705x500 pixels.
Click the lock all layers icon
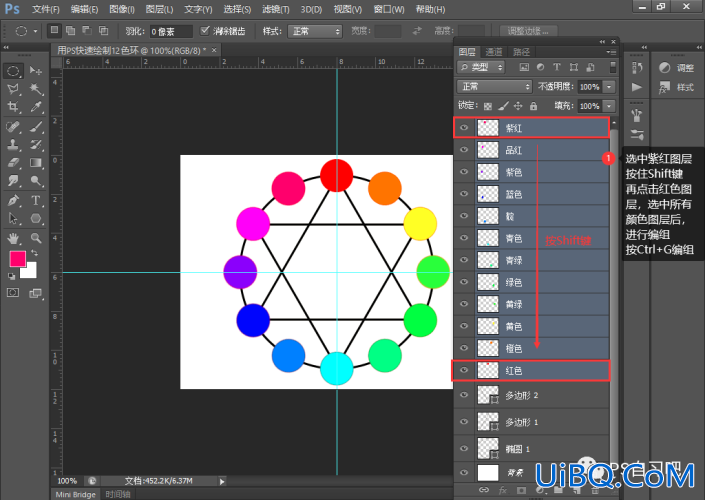tap(533, 106)
